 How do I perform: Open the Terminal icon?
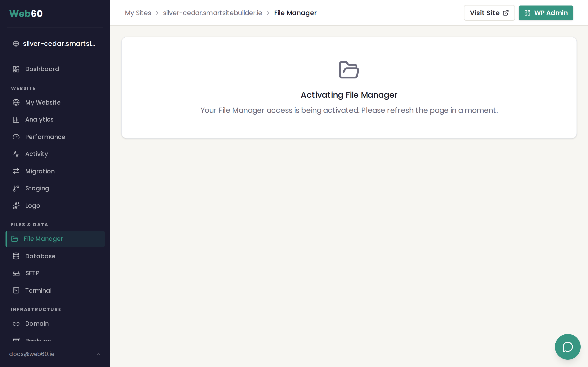tap(16, 290)
